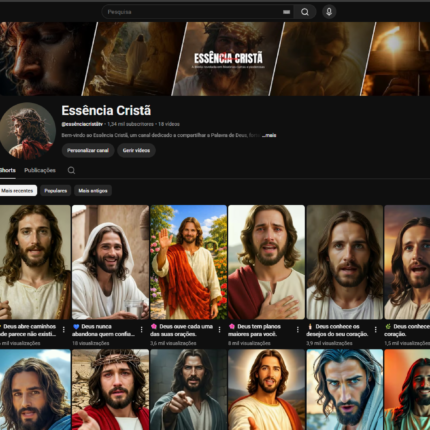Click title 'Deus tem planos maiores para você'

[255, 330]
